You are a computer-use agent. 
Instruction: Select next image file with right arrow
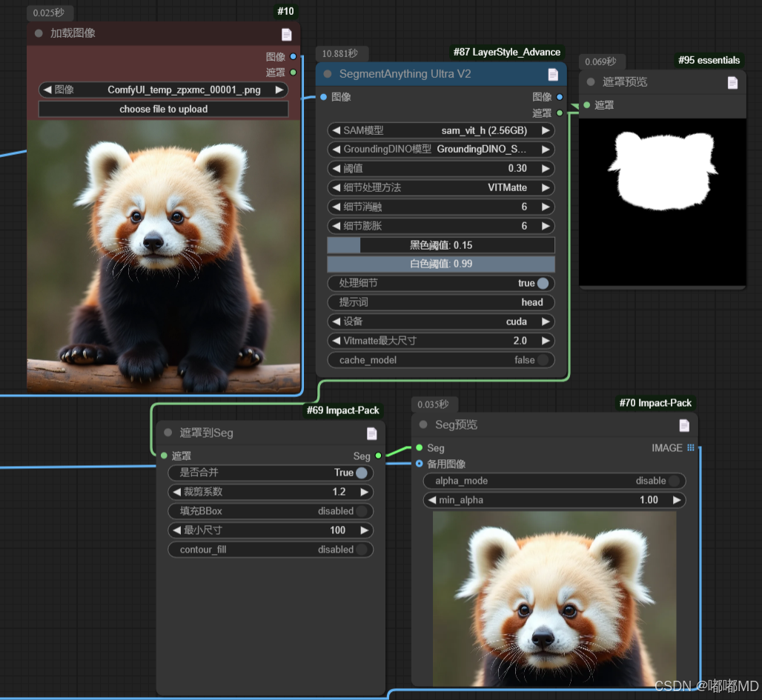click(x=279, y=90)
